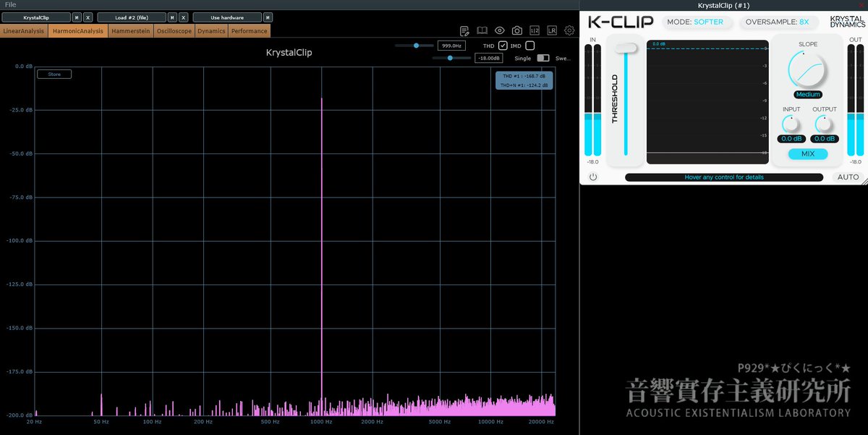Close the KrystalClip plugin window

click(x=861, y=5)
